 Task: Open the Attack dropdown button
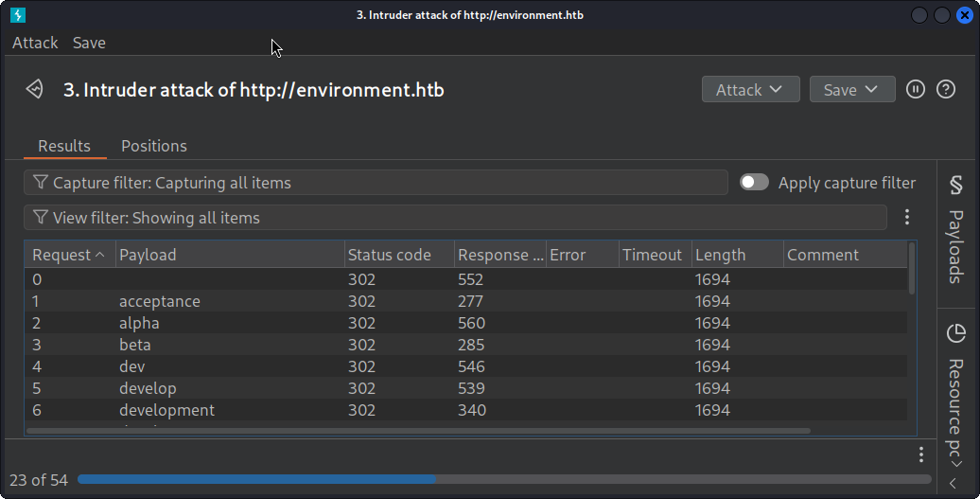751,89
